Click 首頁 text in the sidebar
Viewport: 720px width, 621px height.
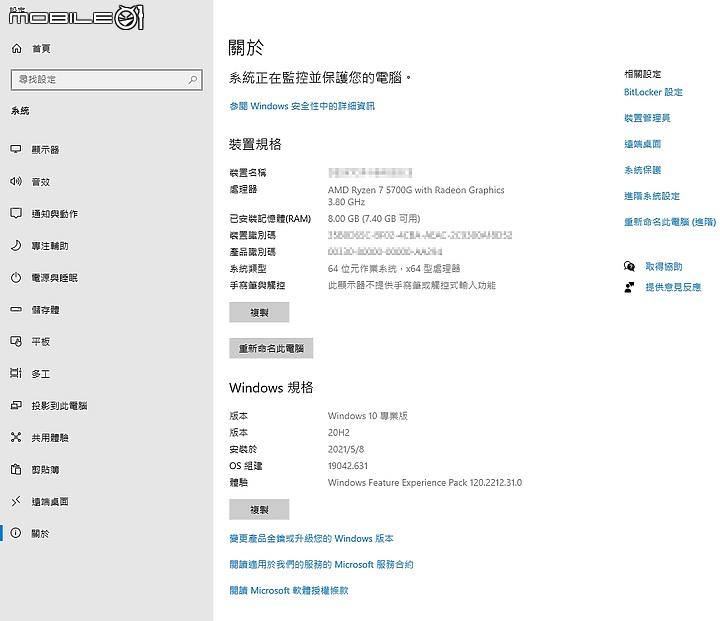(41, 49)
